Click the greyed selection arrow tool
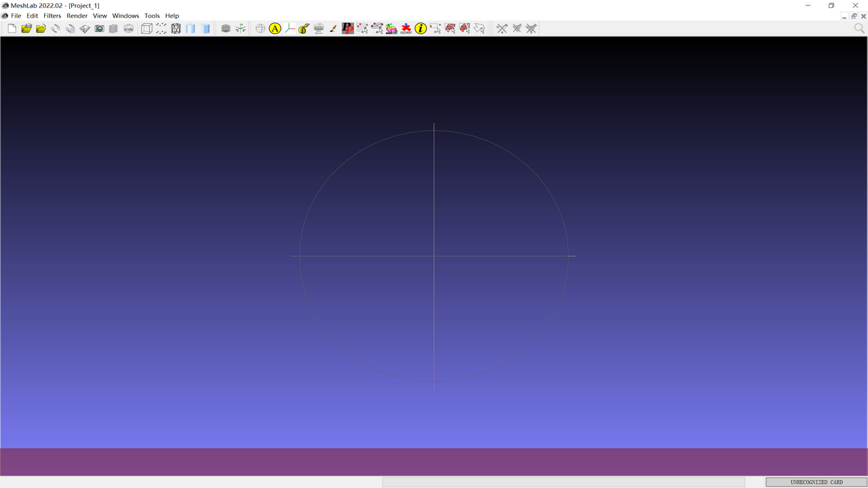Viewport: 868px width, 488px height. pos(479,28)
